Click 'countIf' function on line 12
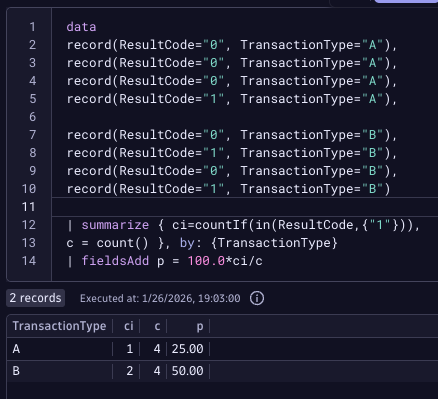The width and height of the screenshot is (438, 399). tap(221, 225)
